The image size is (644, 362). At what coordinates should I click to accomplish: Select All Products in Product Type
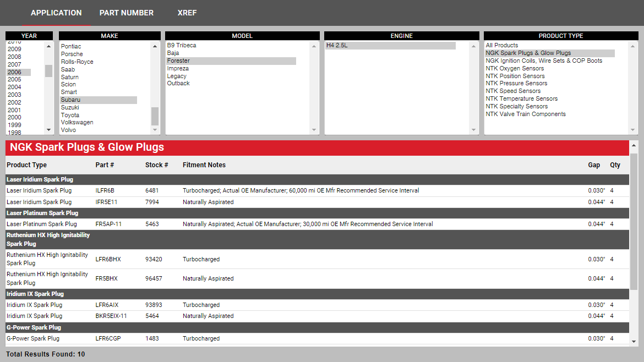[501, 46]
